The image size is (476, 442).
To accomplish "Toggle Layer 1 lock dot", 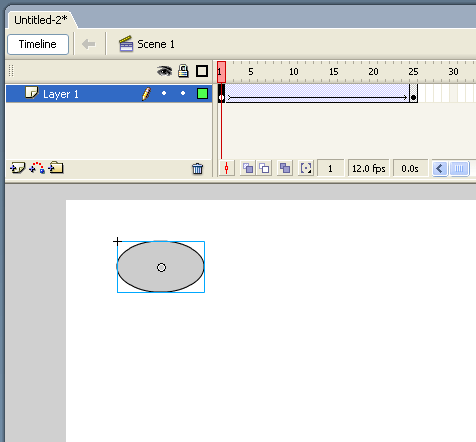I will [x=183, y=93].
